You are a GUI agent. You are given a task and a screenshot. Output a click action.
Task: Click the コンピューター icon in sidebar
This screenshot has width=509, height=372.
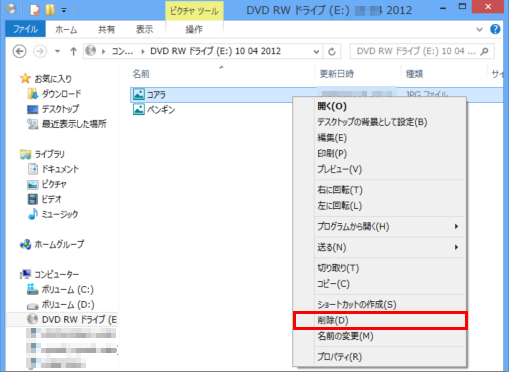coord(25,274)
